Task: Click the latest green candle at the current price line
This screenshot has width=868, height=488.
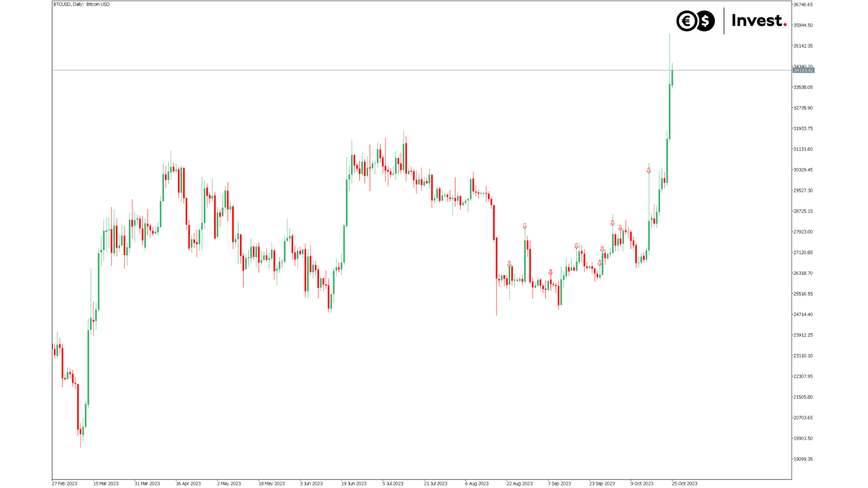Action: point(672,77)
